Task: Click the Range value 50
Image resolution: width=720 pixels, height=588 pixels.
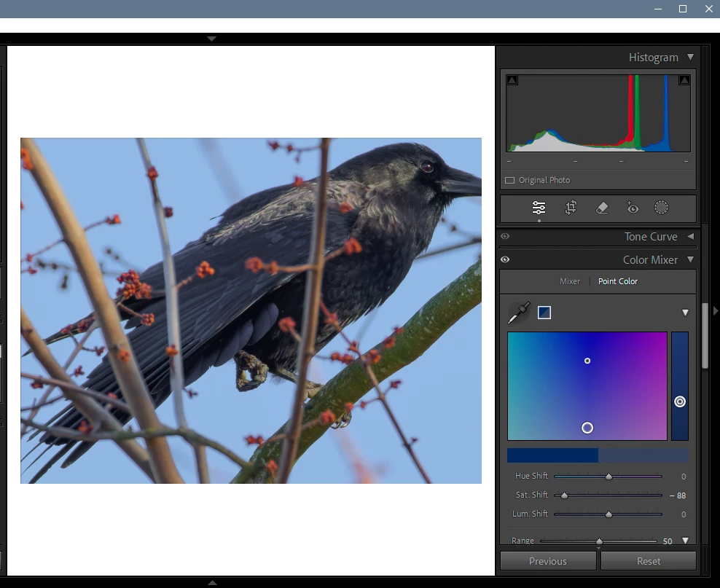Action: coord(668,541)
